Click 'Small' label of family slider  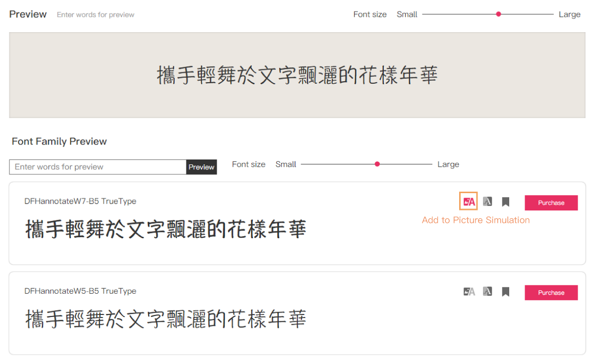tap(286, 164)
